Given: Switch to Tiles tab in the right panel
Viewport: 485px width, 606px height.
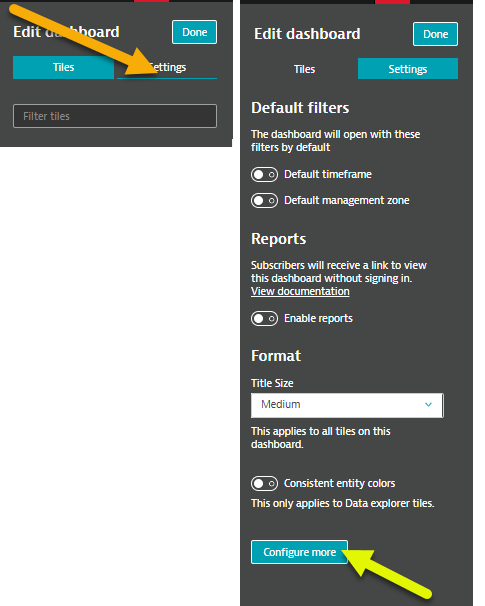Looking at the screenshot, I should 304,69.
